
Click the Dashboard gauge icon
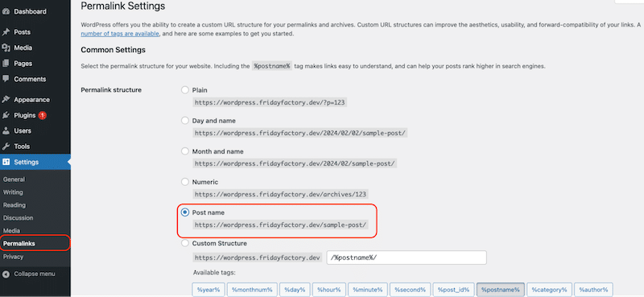click(x=6, y=11)
